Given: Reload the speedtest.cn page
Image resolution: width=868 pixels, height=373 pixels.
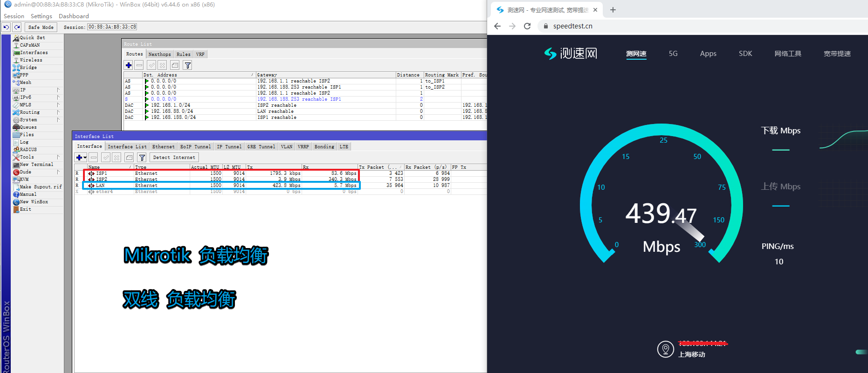Looking at the screenshot, I should 527,26.
